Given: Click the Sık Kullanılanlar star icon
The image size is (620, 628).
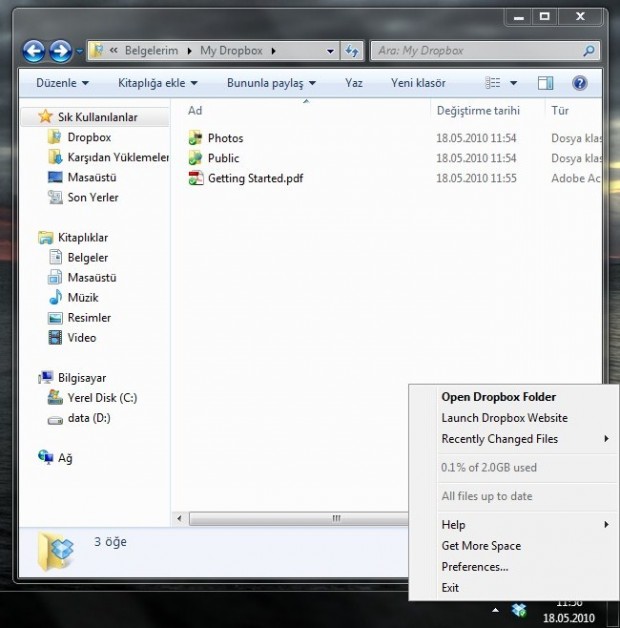Looking at the screenshot, I should click(x=45, y=117).
